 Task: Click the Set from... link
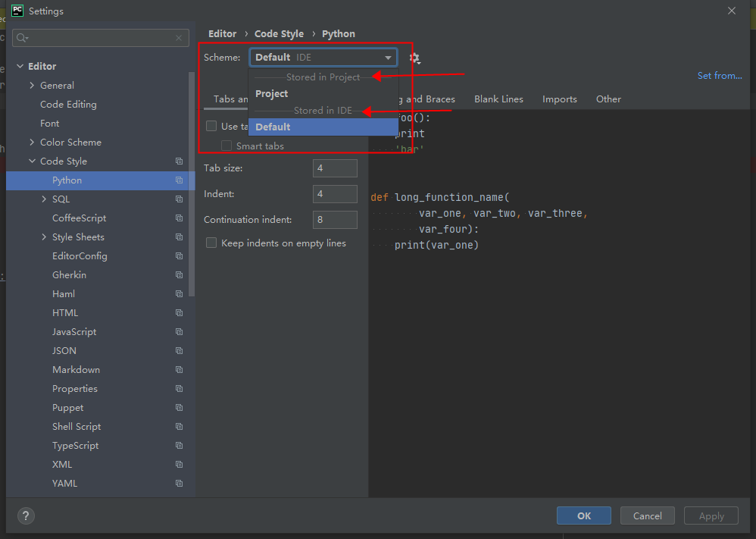719,76
